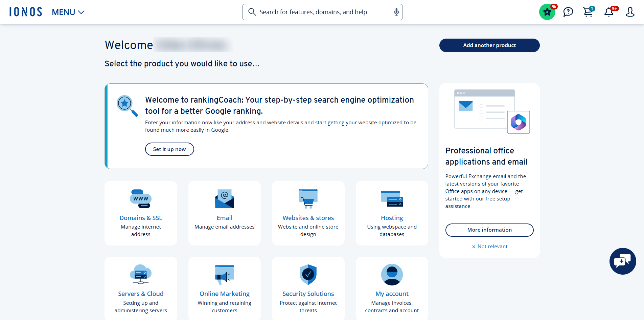The height and width of the screenshot is (320, 644).
Task: Click the IONOS logo
Action: pos(25,12)
